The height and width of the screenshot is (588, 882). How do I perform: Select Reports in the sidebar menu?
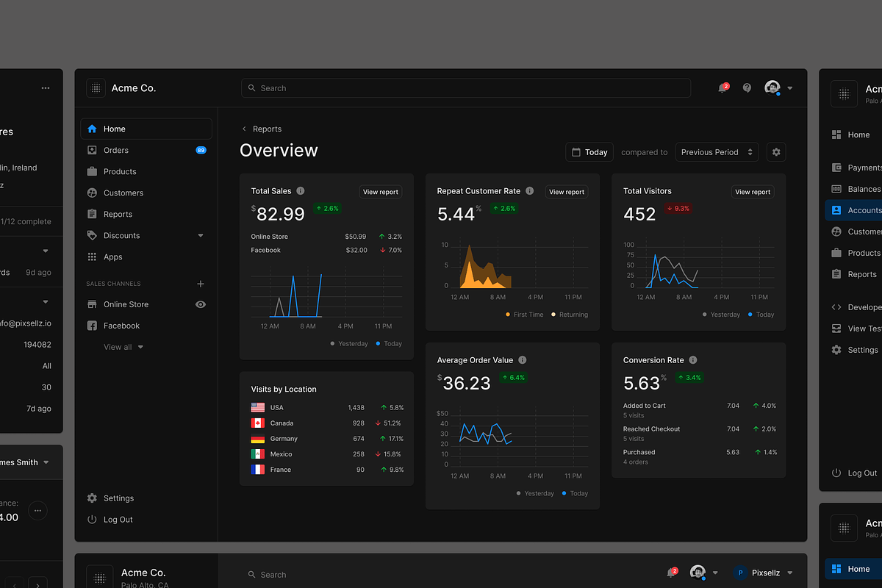[118, 214]
